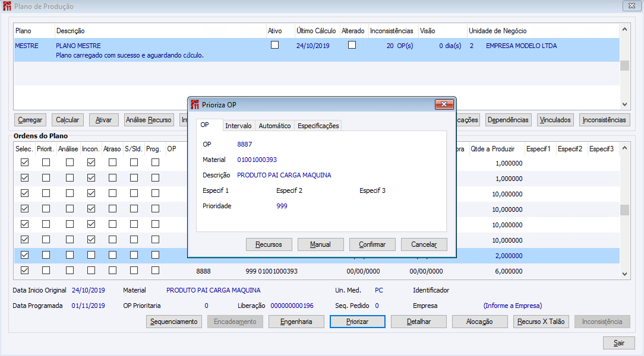
Task: Open Análise Recurso
Action: click(149, 120)
